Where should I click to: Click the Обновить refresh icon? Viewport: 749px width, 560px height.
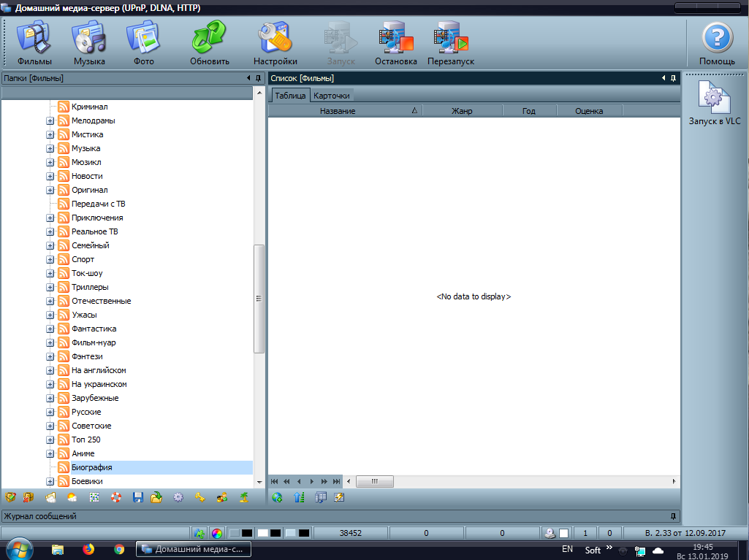(x=210, y=43)
